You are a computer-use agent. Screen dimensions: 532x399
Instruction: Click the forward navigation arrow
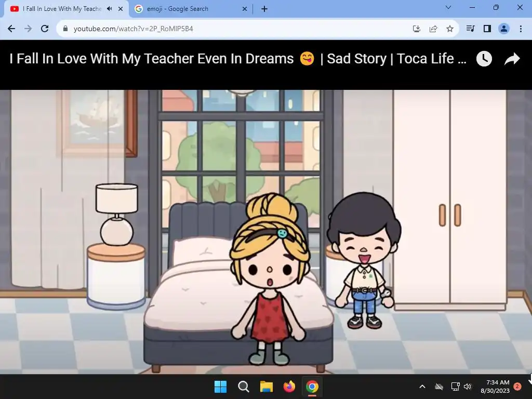coord(28,29)
